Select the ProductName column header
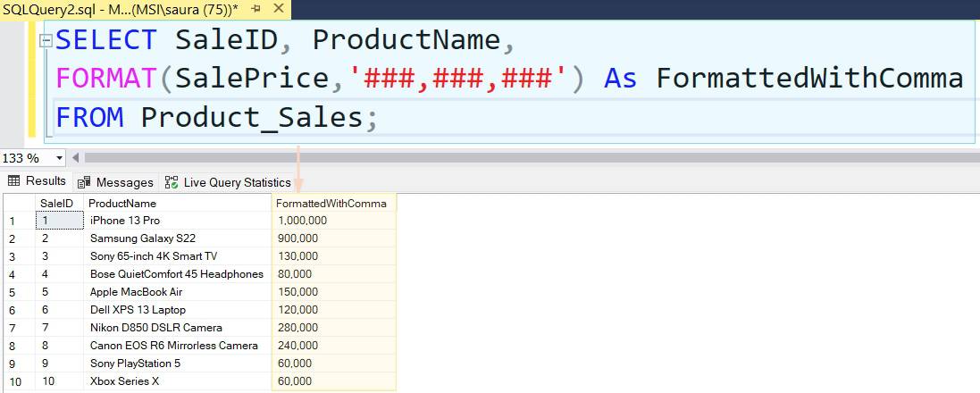 (x=178, y=203)
